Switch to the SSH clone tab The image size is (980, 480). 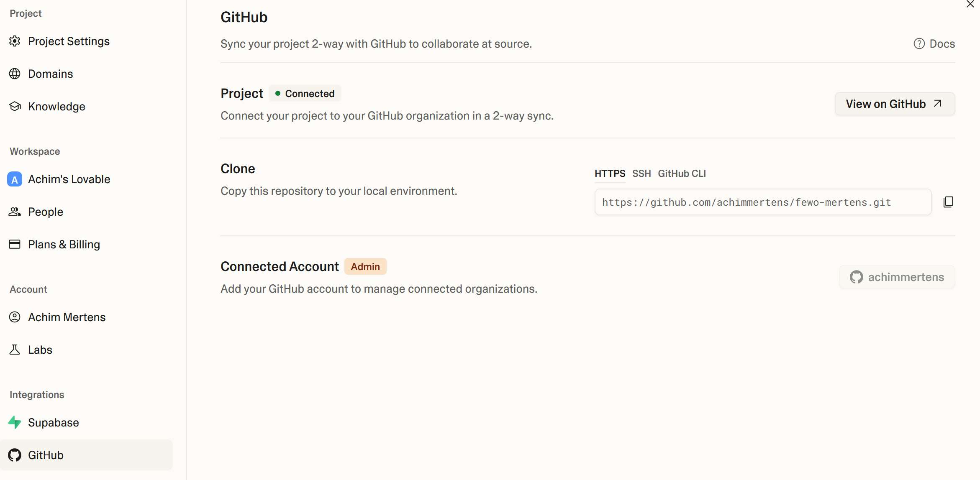tap(641, 174)
